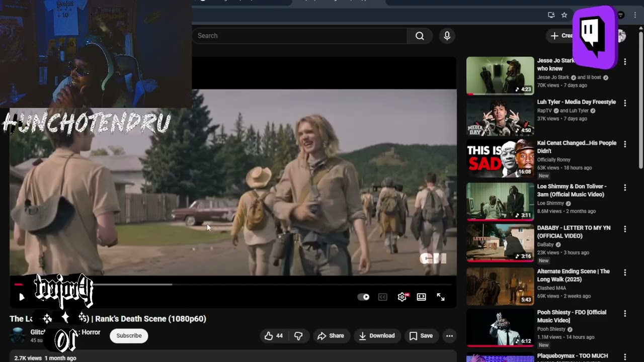Seek using the video progress bar
The image size is (644, 362).
pyautogui.click(x=233, y=285)
